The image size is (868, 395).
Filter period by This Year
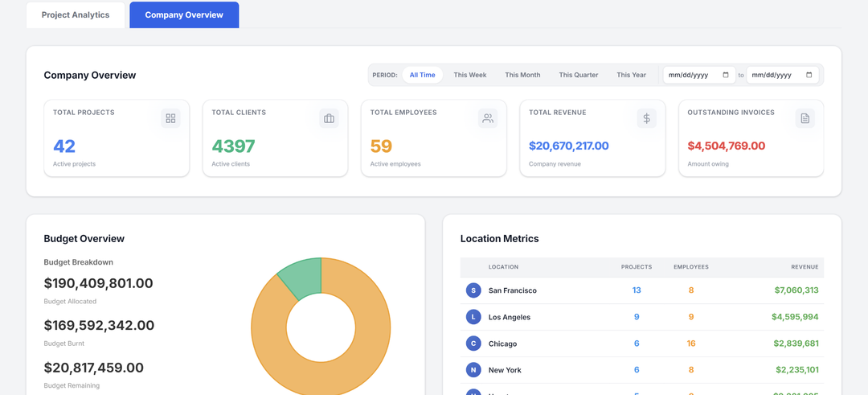[632, 75]
